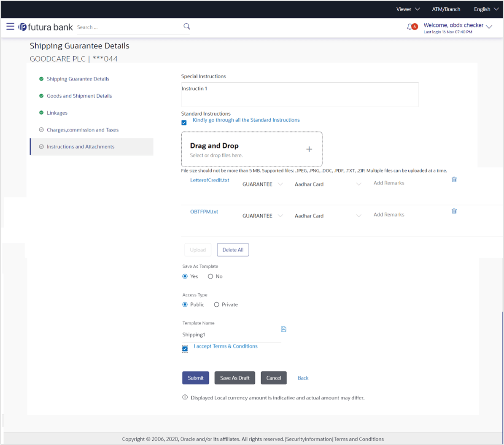Screen dimensions: 504x445
Task: Go to Shipping Guarantee Details step
Action: click(78, 79)
